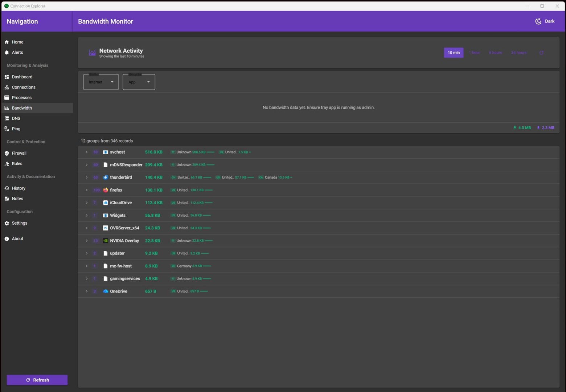Click the History clock icon
Viewport: 566px width, 392px height.
tap(7, 188)
